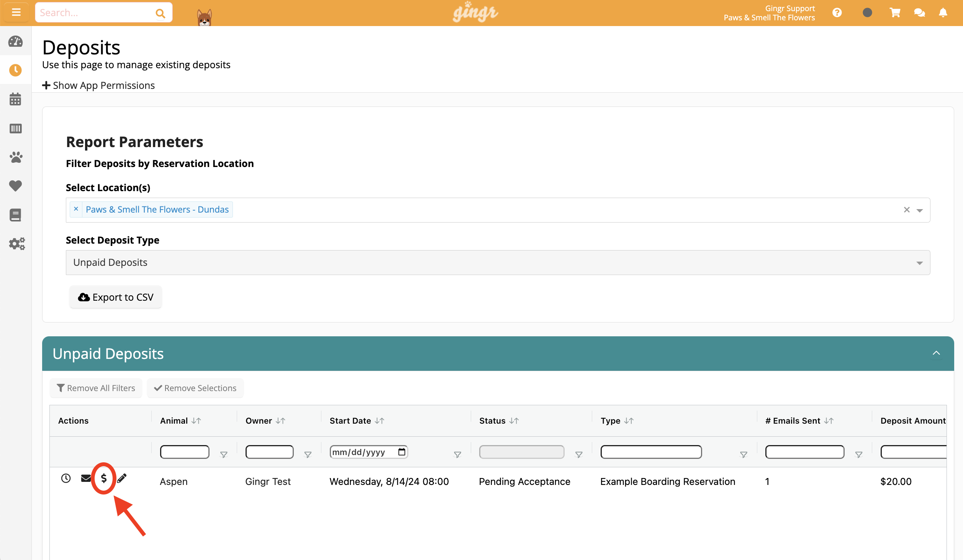Image resolution: width=963 pixels, height=560 pixels.
Task: Remove Paws & Smell The Flowers - Dundas tag
Action: (x=76, y=209)
